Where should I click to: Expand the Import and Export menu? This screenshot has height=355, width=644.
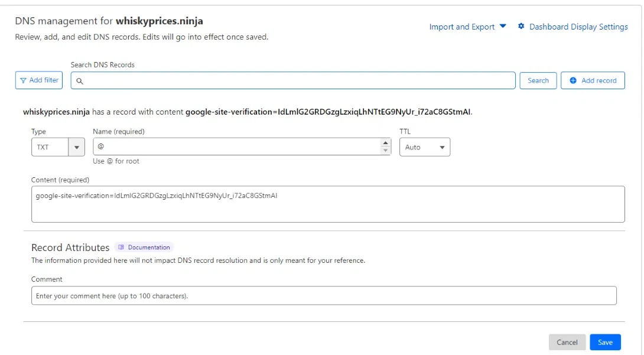467,27
